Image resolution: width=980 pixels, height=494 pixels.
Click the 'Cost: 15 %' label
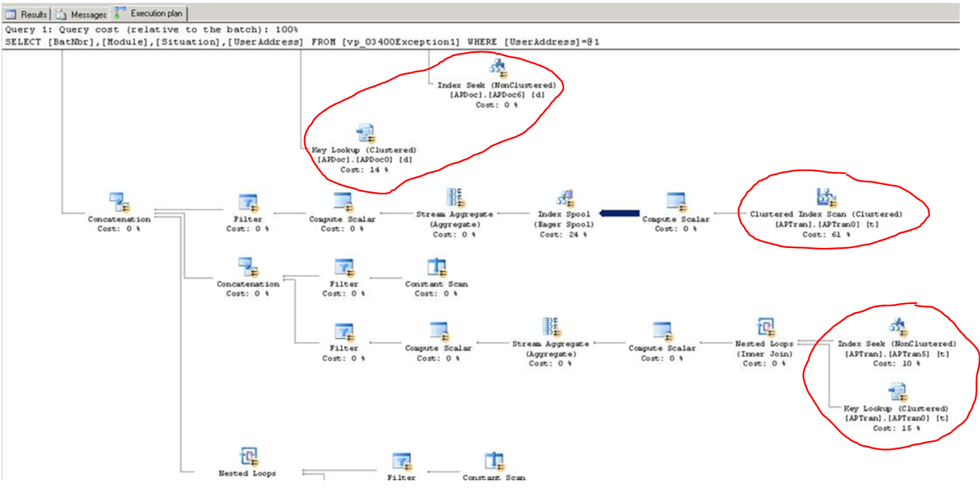(x=897, y=428)
